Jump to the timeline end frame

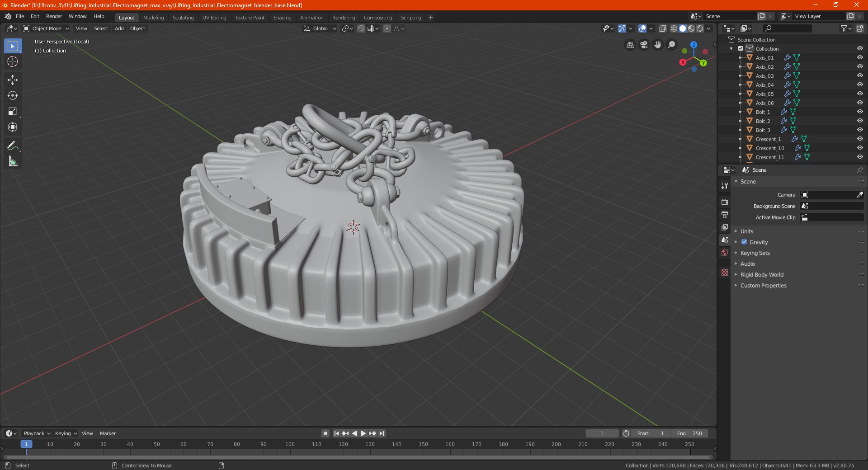[x=382, y=433]
